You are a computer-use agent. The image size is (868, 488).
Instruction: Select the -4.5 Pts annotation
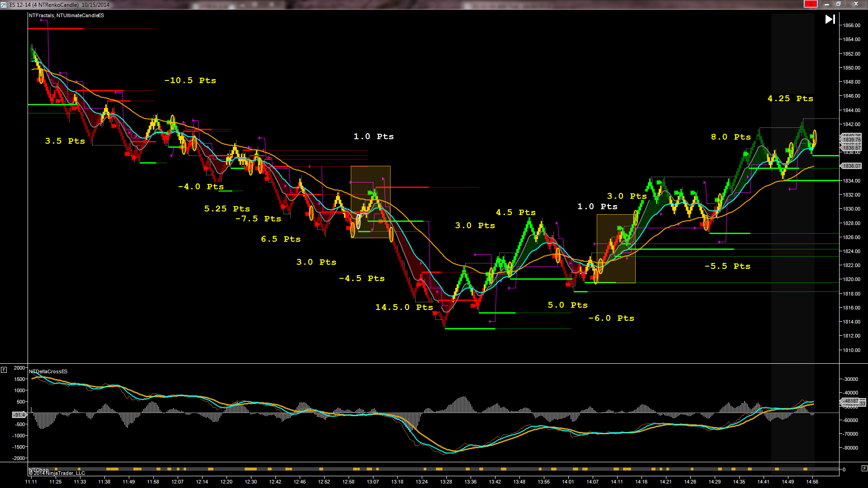tap(362, 278)
